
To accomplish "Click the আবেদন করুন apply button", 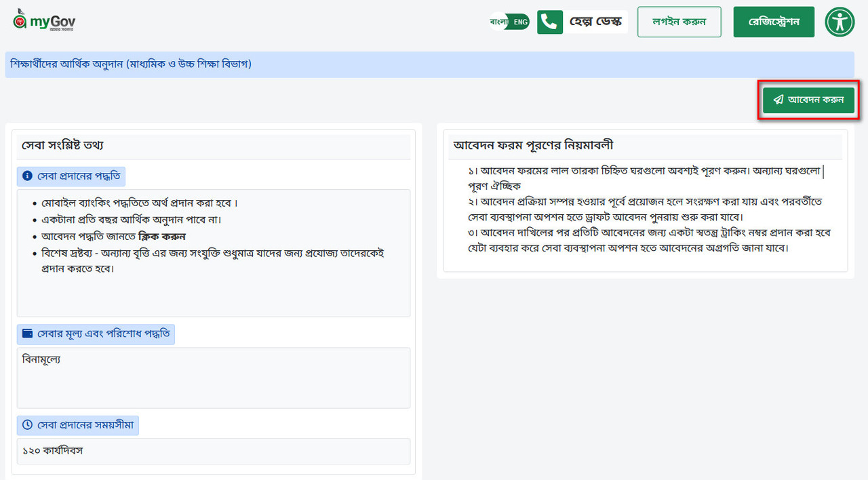I will coord(808,100).
